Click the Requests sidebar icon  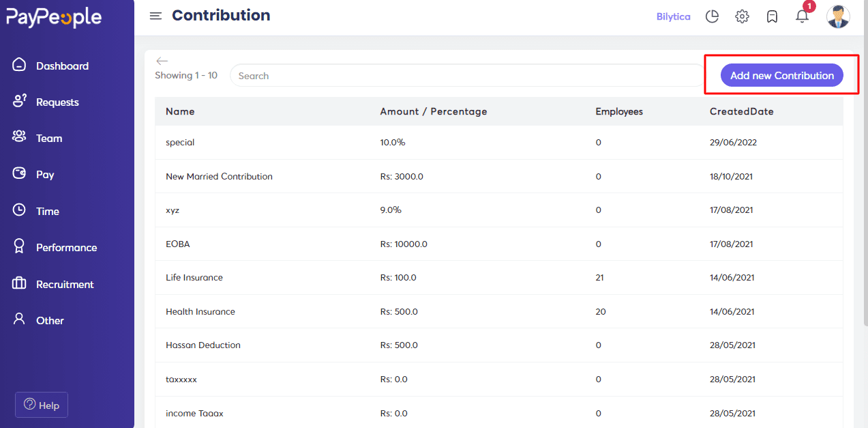point(19,101)
